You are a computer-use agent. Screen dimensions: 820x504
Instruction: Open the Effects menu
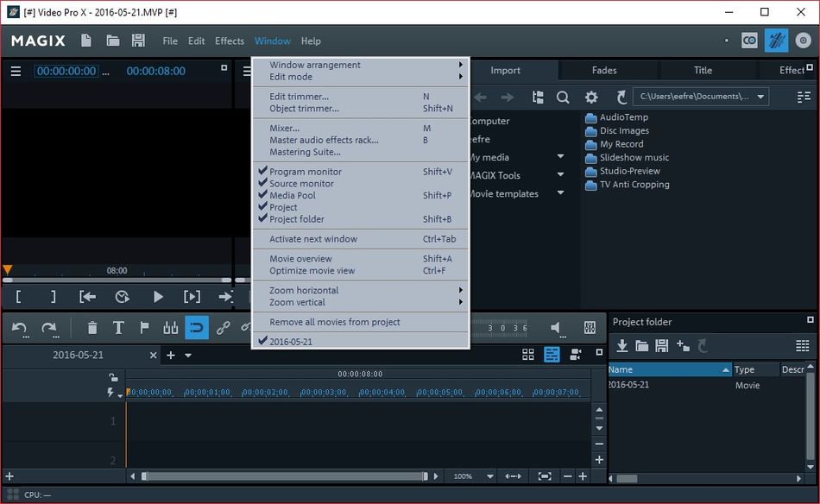pyautogui.click(x=230, y=41)
